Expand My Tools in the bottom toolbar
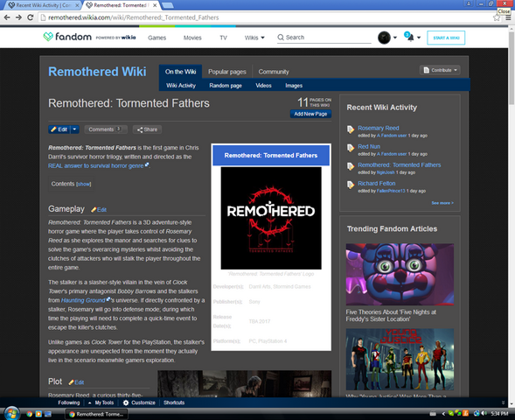Image resolution: width=515 pixels, height=420 pixels. pos(101,402)
